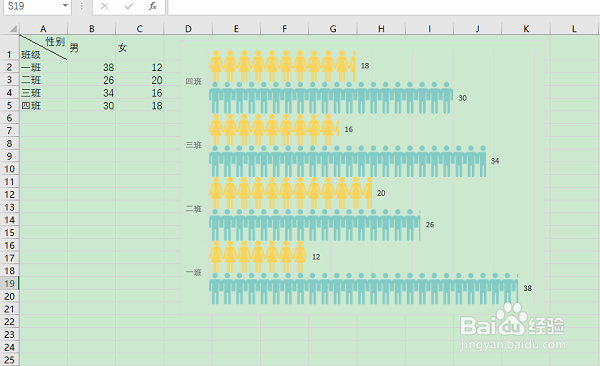
Task: Click chart axis label 三班
Action: 193,145
